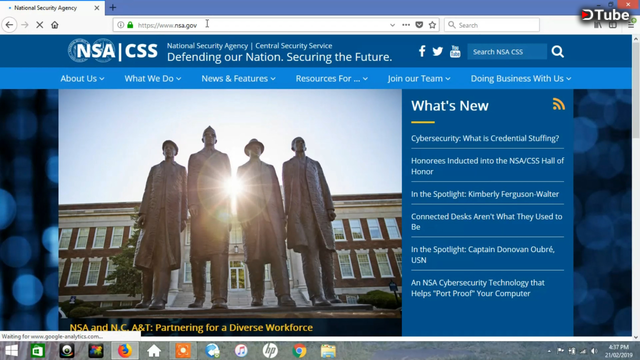Open Connected Desks Aren't What They Used to Be
640x360 pixels.
pos(487,222)
